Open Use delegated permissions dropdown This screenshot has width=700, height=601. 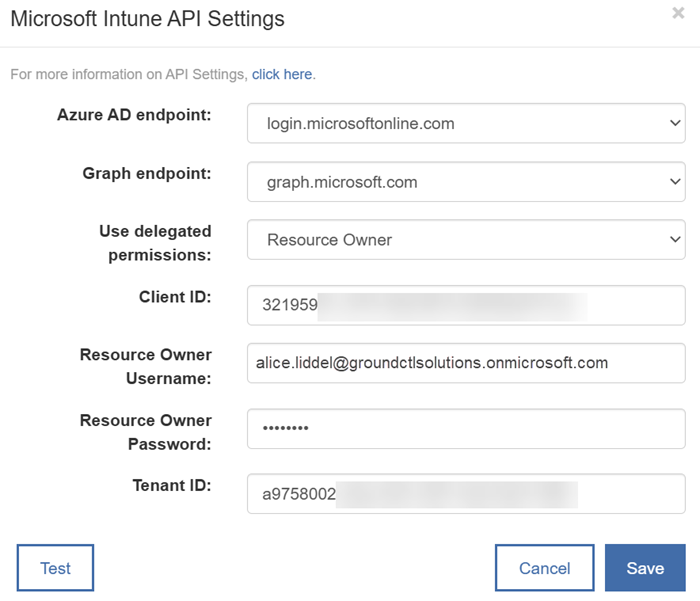tap(465, 240)
